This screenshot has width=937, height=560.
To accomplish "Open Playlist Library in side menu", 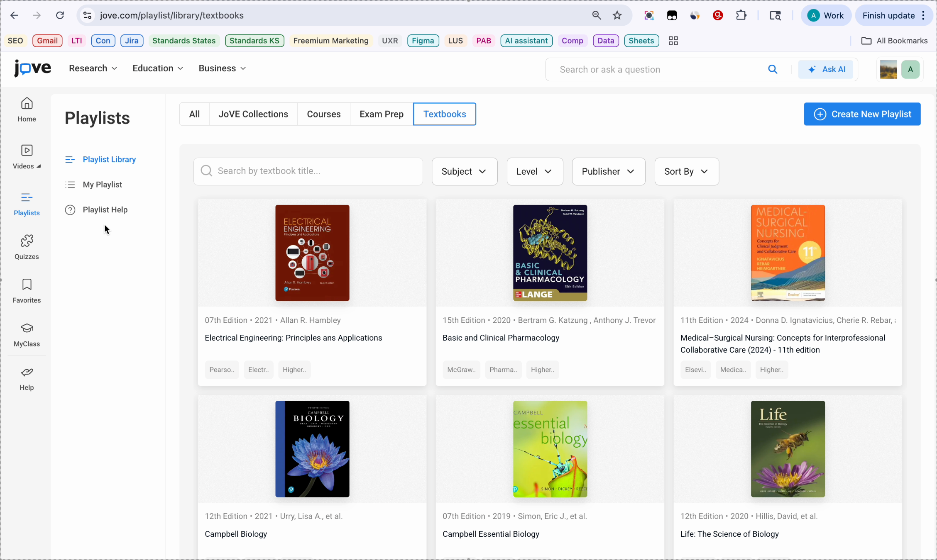I will pos(100,159).
